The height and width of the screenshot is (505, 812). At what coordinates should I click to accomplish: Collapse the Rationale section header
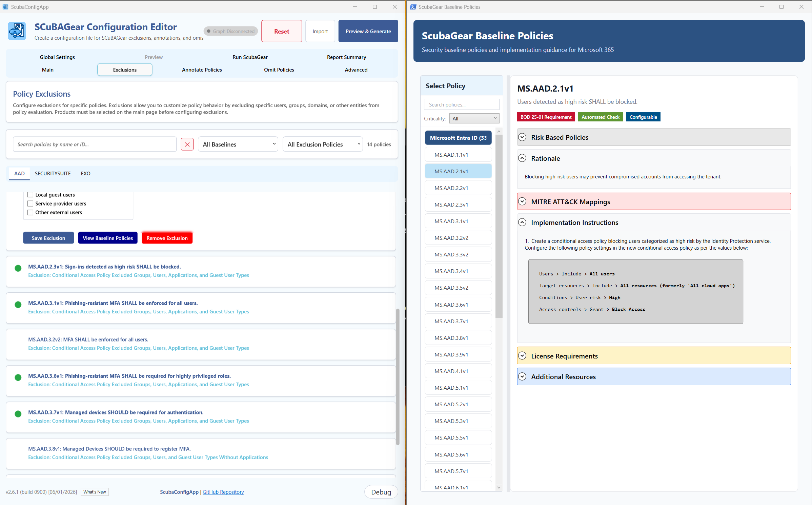(x=654, y=158)
